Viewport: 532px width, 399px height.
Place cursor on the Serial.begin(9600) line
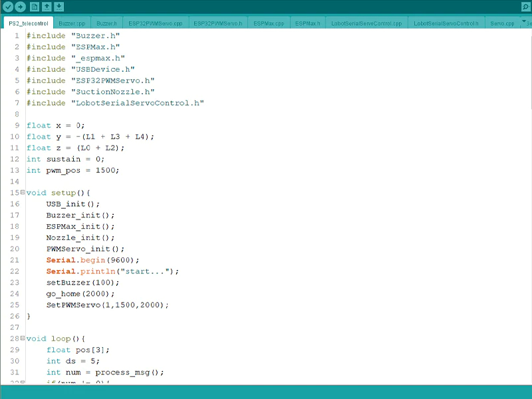click(x=93, y=260)
